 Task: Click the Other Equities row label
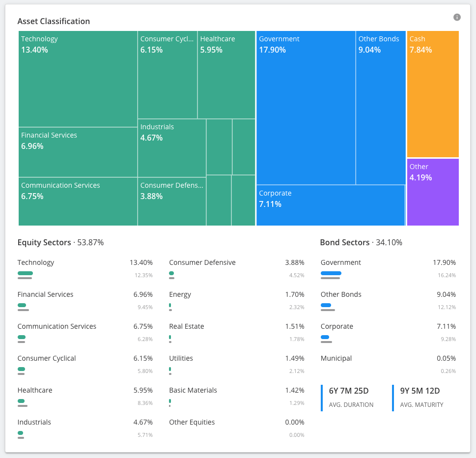pyautogui.click(x=192, y=423)
